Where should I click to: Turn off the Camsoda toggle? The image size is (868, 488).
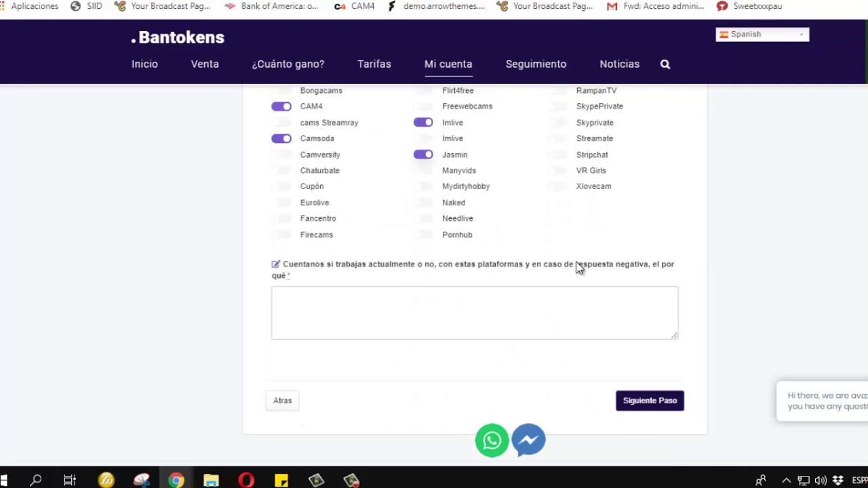(x=281, y=138)
